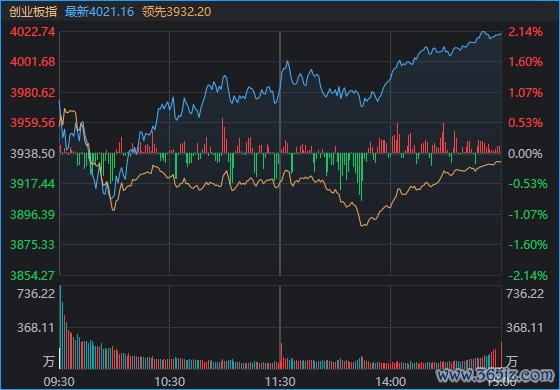Viewport: 560px width, 390px height.
Task: Click the 1.60% positive percent label
Action: click(525, 62)
